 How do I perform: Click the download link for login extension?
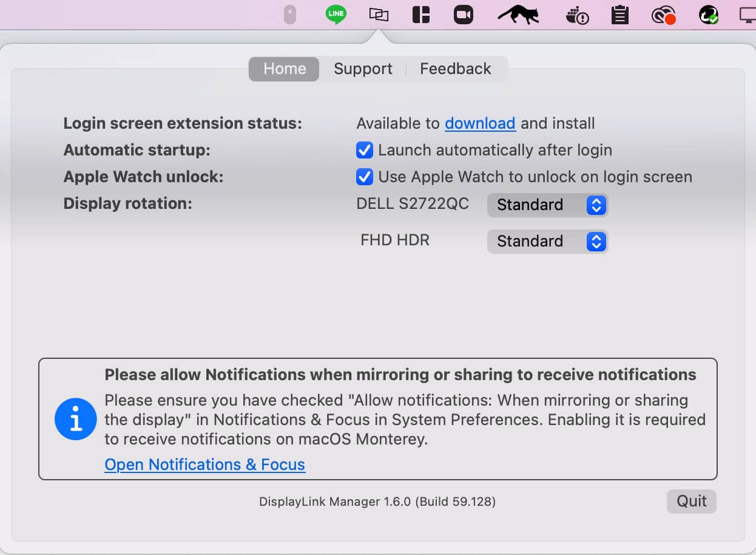pyautogui.click(x=480, y=123)
